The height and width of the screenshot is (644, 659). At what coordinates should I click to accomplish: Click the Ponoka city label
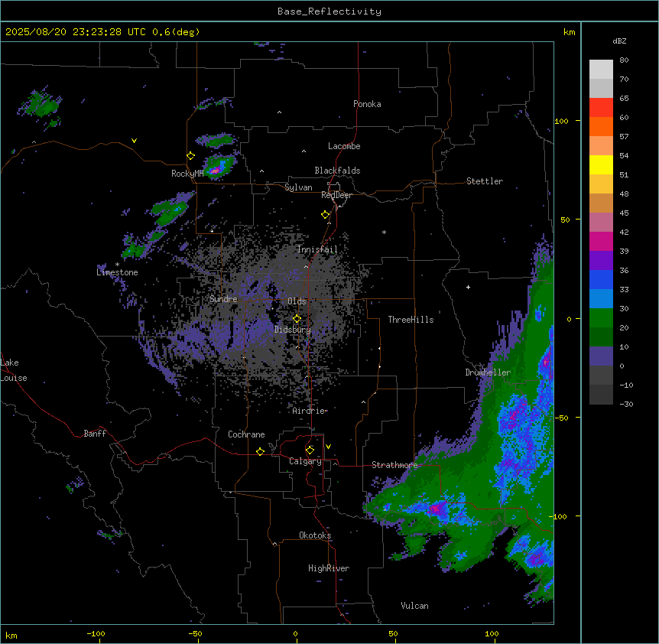pyautogui.click(x=367, y=104)
